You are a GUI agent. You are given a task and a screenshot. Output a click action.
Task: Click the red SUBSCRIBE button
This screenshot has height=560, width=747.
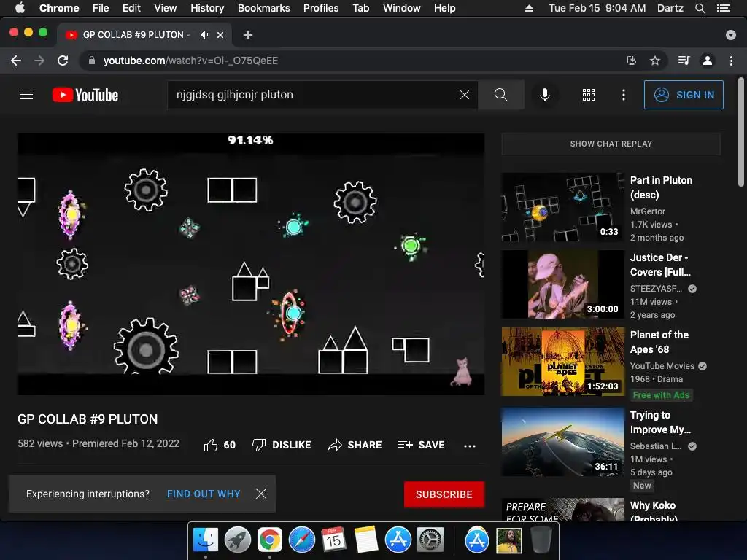point(444,494)
